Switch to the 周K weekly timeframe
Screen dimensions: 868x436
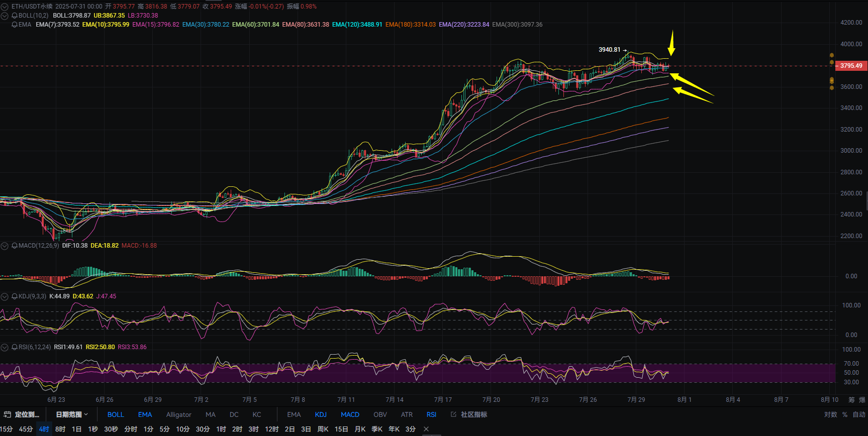click(323, 429)
